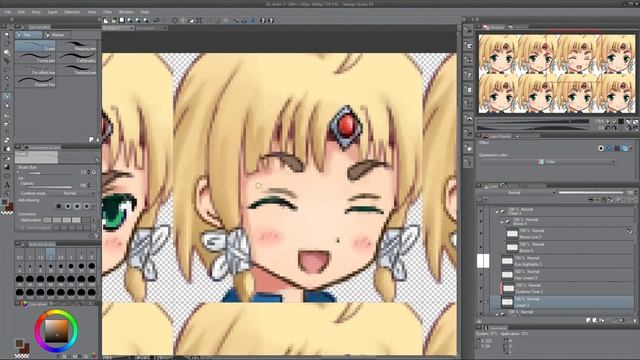Select the highlighted Pen tool in the toolbox

click(x=7, y=97)
